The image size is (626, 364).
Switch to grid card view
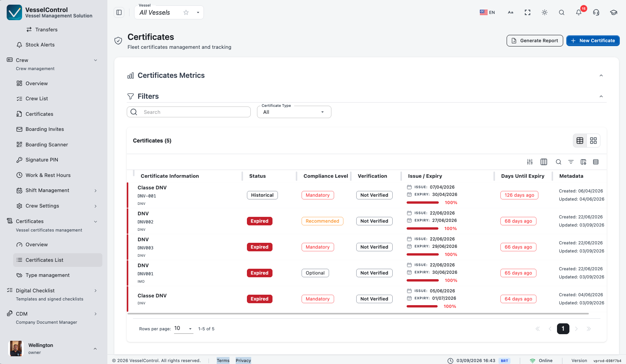(x=593, y=141)
